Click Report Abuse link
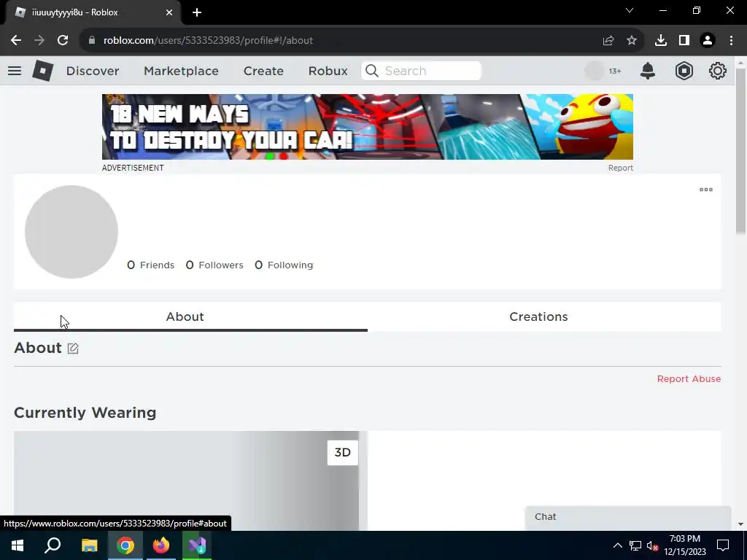The height and width of the screenshot is (560, 747). [689, 379]
